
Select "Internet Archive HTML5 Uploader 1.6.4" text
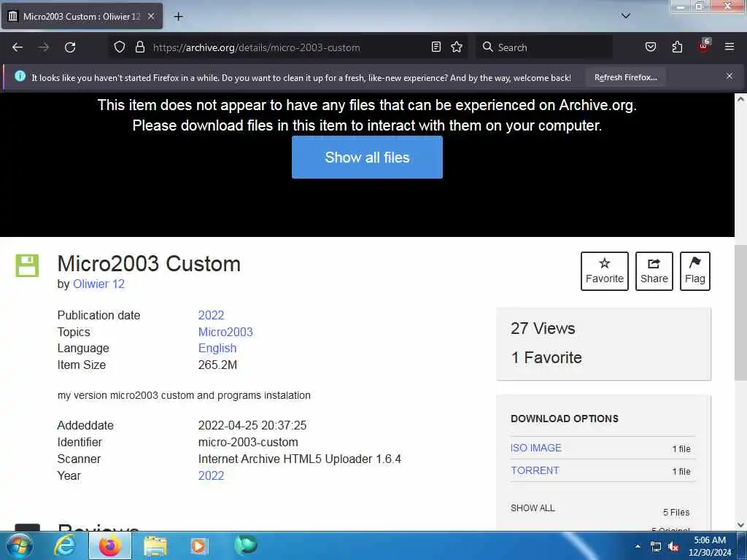300,459
